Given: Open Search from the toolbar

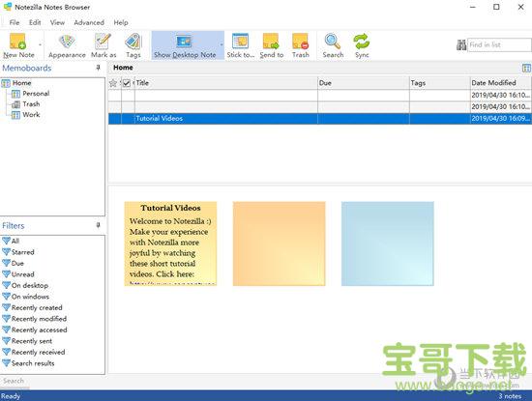Looking at the screenshot, I should [x=333, y=45].
